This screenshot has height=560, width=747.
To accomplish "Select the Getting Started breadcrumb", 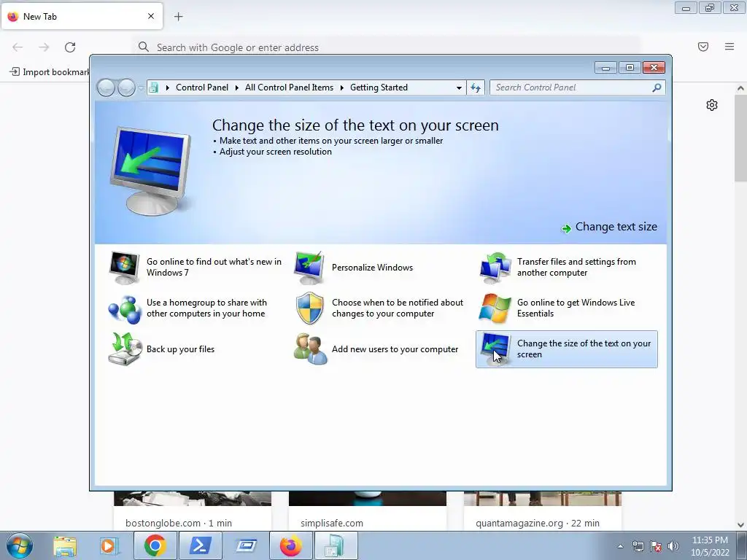I will pos(379,87).
